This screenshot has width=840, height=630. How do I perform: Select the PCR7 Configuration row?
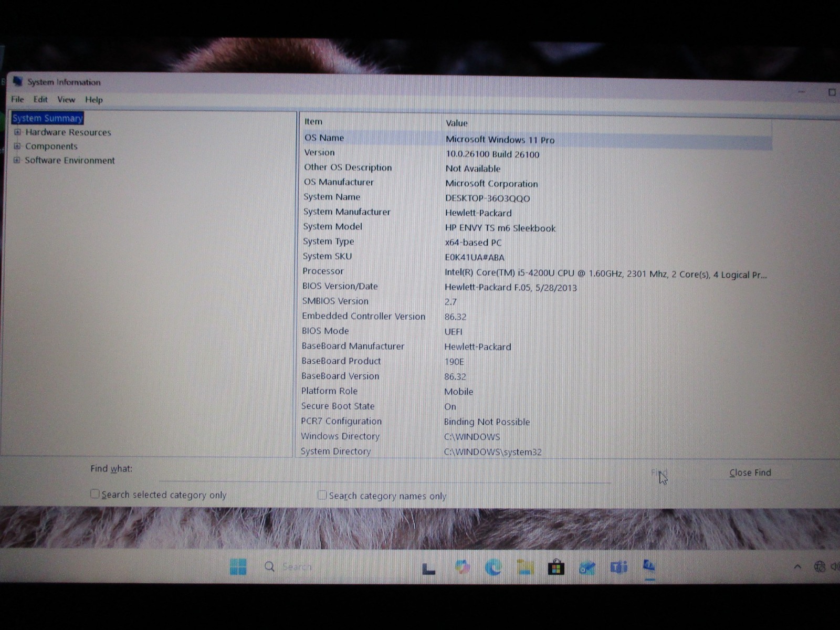click(x=537, y=422)
